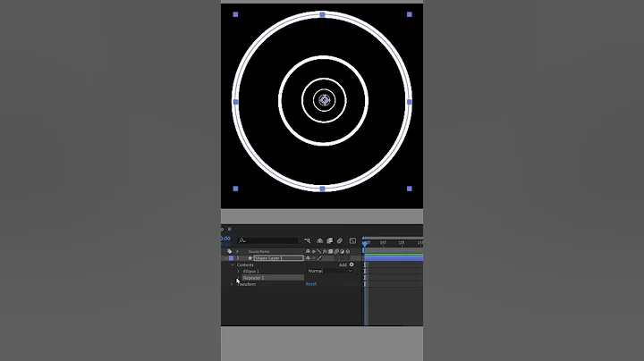Click the Shape Layer 1 name field

tap(278, 258)
